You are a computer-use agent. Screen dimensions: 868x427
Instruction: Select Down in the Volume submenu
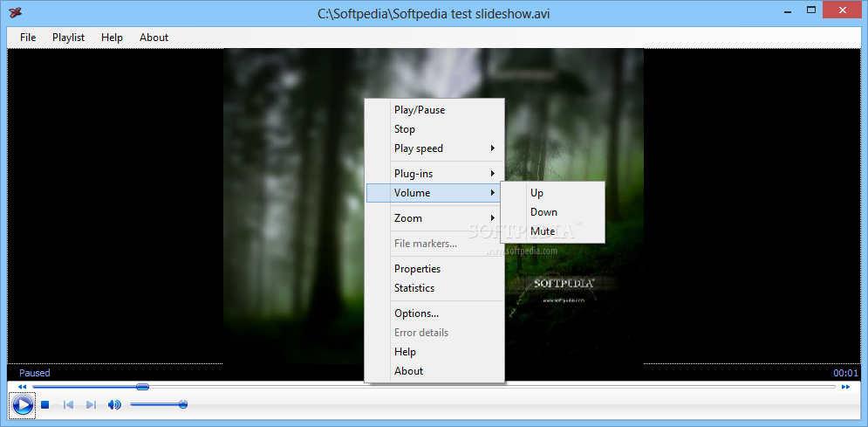(x=552, y=212)
